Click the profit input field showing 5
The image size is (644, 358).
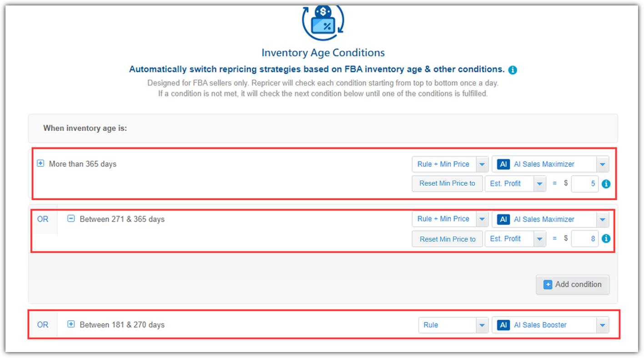[585, 184]
